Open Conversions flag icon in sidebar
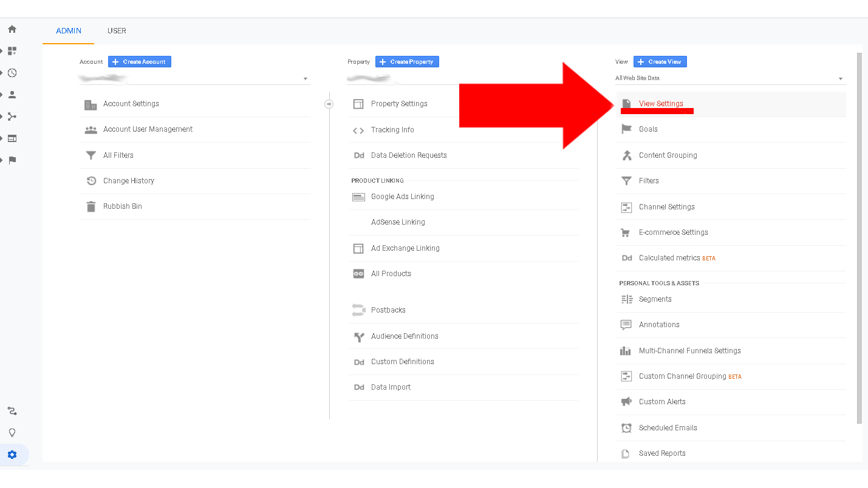The width and height of the screenshot is (868, 488). click(x=12, y=160)
